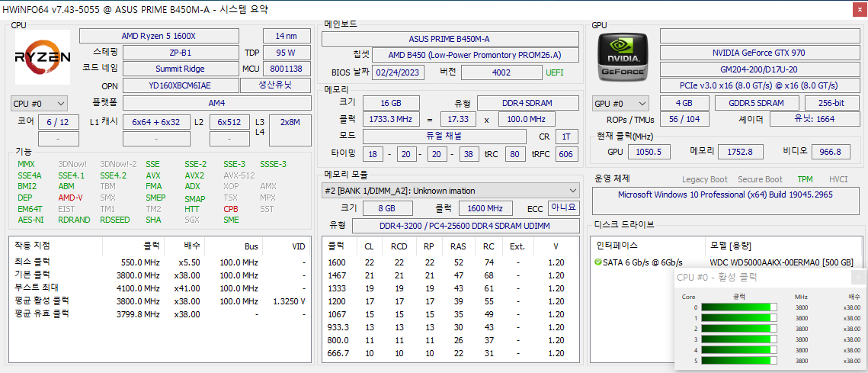Click the 듀얼 채널 memory mode field
868x373 pixels.
(x=444, y=136)
